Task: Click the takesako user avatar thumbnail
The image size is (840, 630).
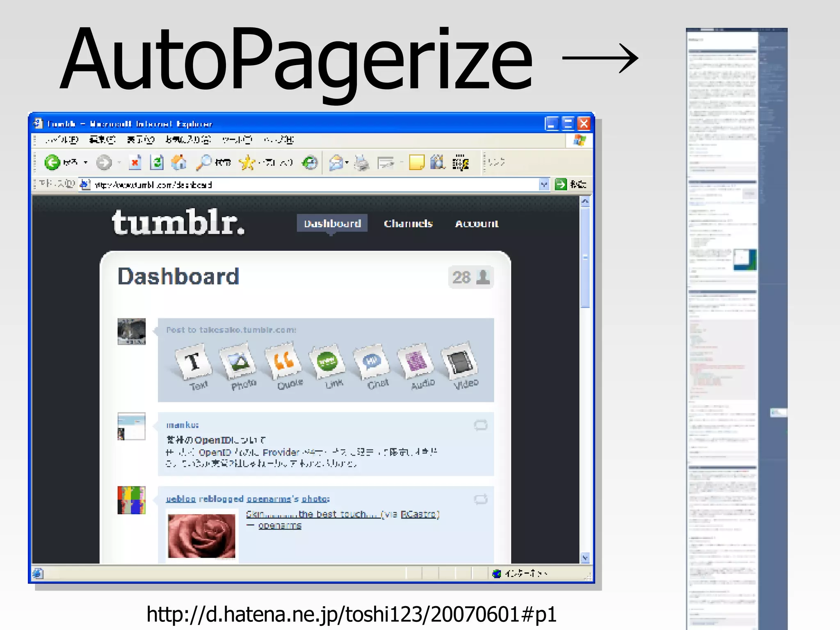Action: [x=131, y=331]
